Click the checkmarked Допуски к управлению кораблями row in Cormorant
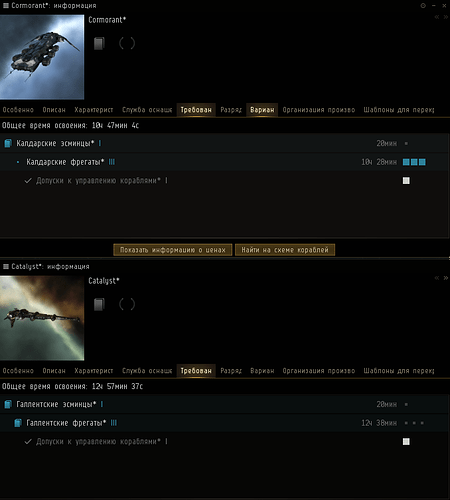 point(224,181)
